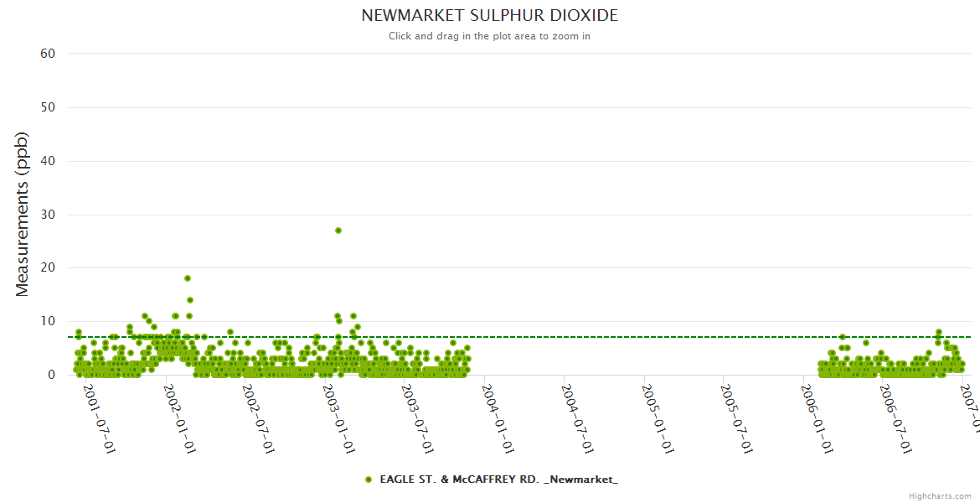
Task: Click the zoom hint subtitle text
Action: 489,36
